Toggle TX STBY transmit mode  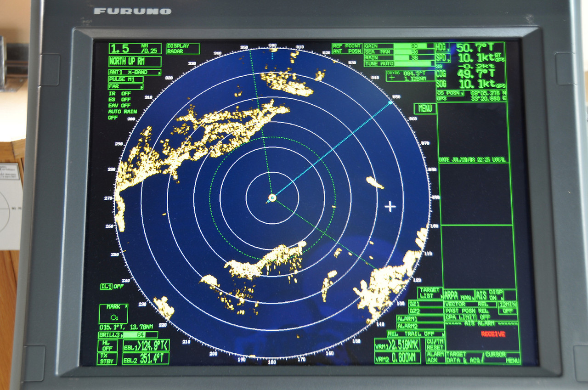(107, 358)
